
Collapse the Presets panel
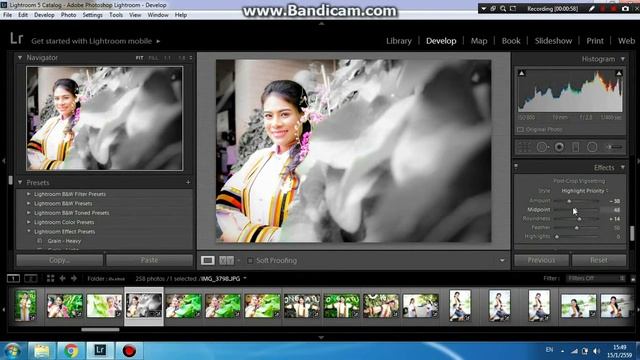(20, 182)
